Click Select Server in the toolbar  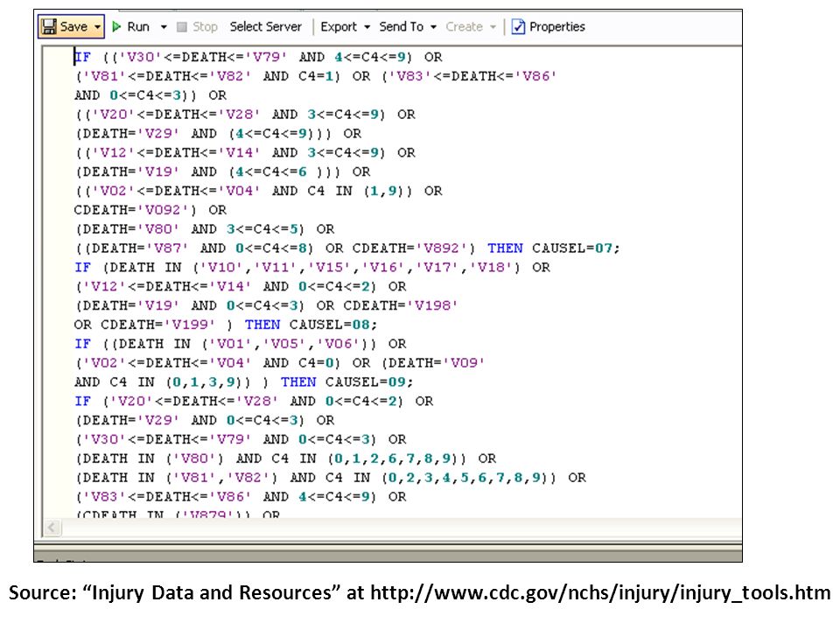pyautogui.click(x=266, y=26)
